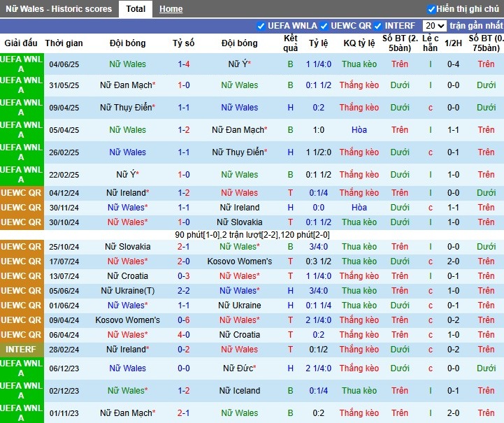504x423 pixels.
Task: Click the KQ tỷ lệ column header
Action: [x=359, y=43]
